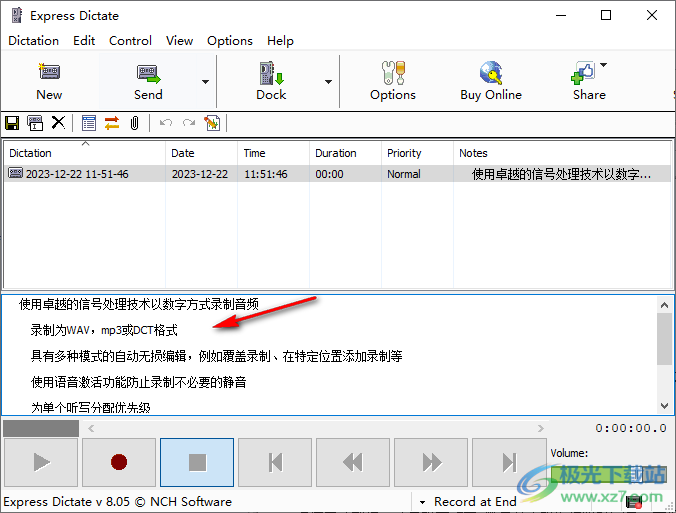
Task: Click the orange swap arrows icon
Action: pos(112,123)
